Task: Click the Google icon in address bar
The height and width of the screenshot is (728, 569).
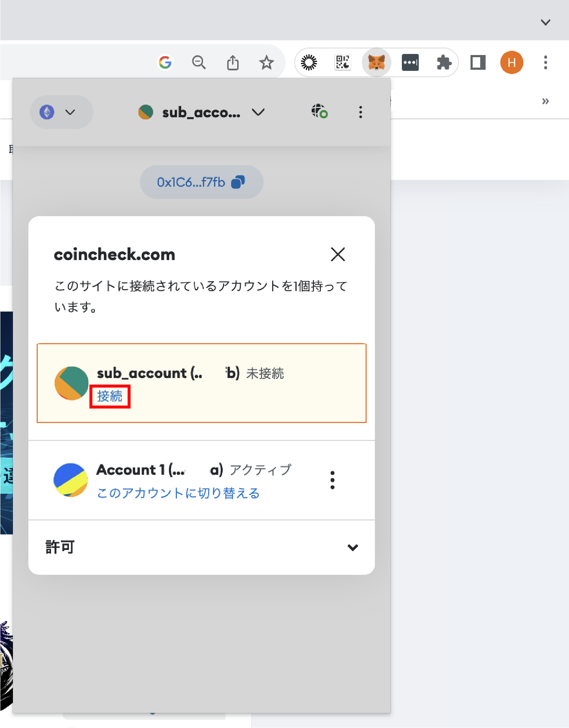Action: tap(165, 63)
